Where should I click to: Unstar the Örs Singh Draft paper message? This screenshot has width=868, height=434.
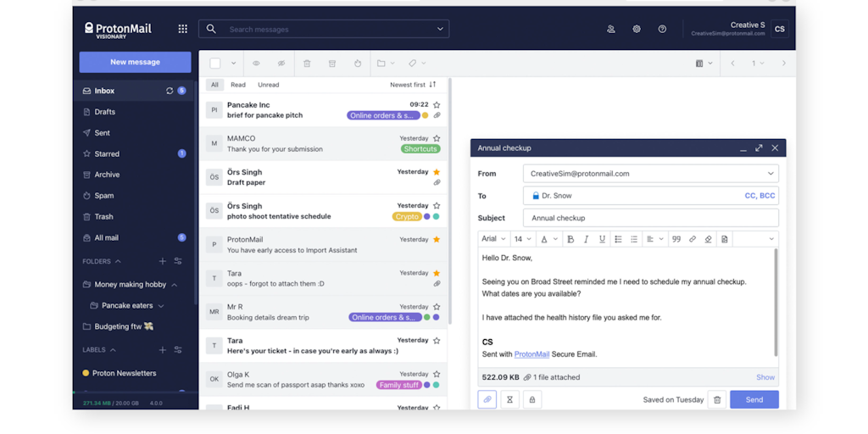[437, 172]
